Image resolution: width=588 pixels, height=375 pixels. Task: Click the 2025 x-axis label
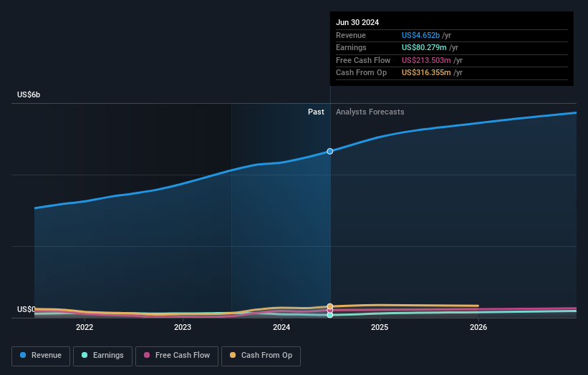tap(380, 327)
